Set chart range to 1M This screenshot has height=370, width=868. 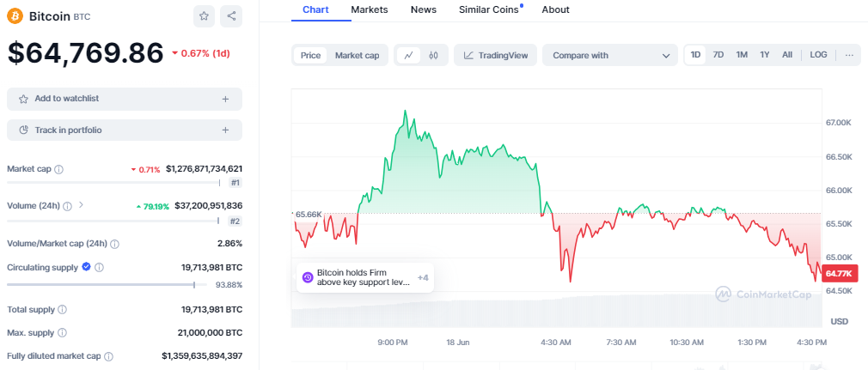tap(742, 55)
